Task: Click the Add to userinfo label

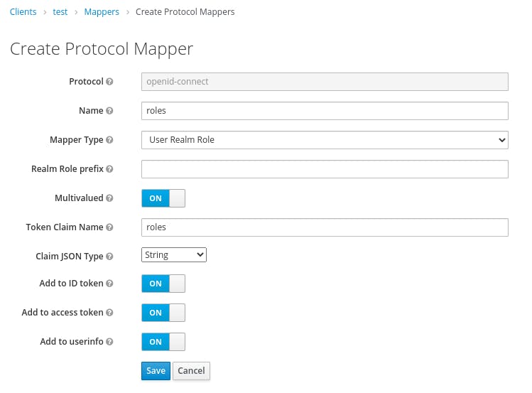Action: click(x=72, y=341)
